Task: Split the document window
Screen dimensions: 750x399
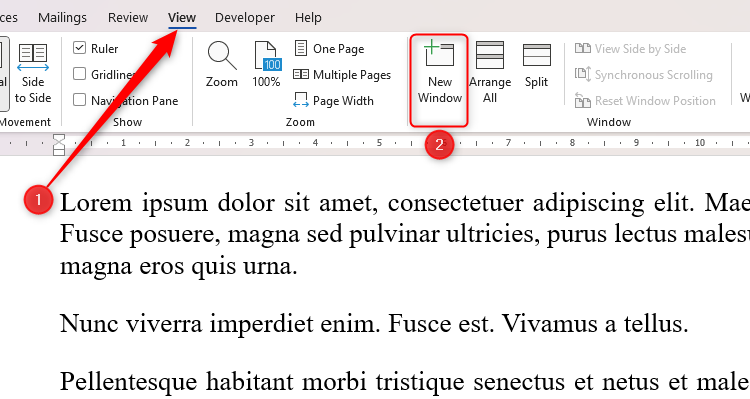Action: pyautogui.click(x=536, y=65)
